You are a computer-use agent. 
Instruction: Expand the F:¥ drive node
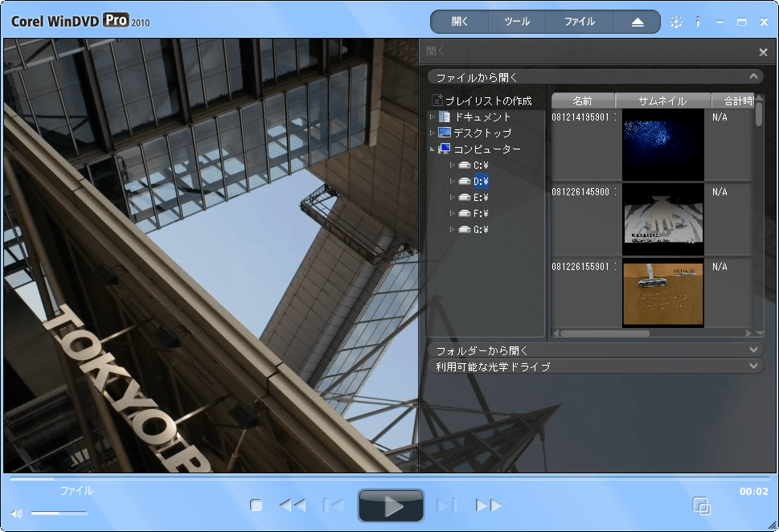click(x=452, y=213)
